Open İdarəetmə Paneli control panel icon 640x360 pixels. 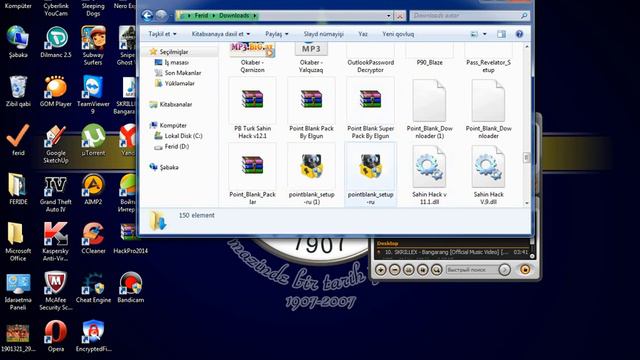(18, 291)
